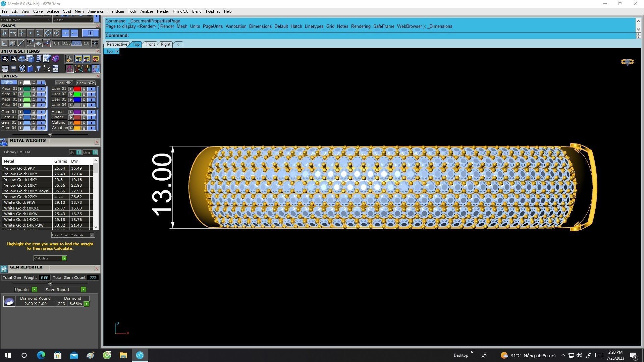Image resolution: width=644 pixels, height=362 pixels.
Task: Toggle the Cutting layer on/off switch
Action: coord(91,123)
